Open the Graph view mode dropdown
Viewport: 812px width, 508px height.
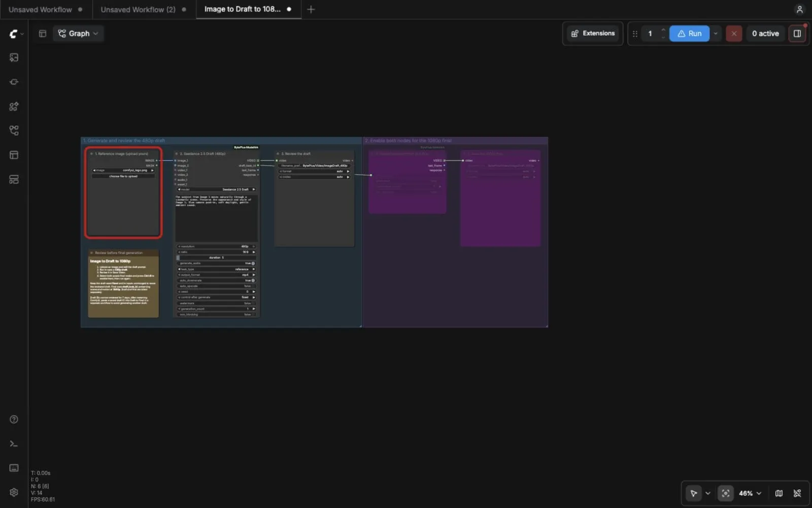click(x=78, y=34)
